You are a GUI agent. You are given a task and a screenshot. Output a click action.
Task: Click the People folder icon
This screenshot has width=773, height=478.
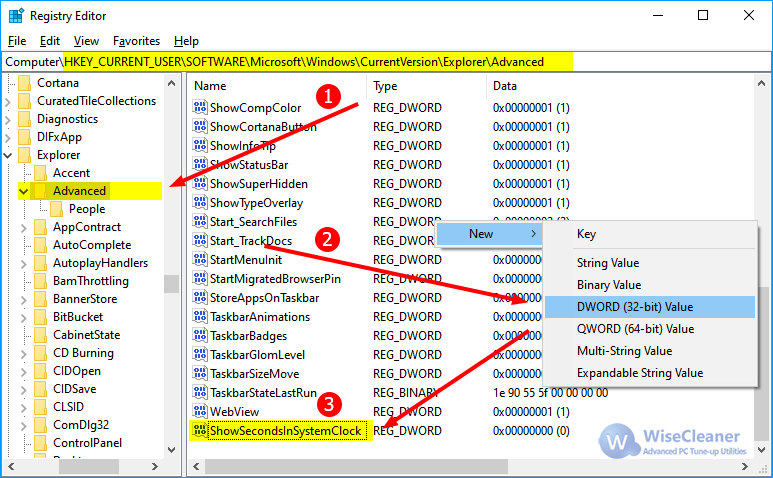56,209
